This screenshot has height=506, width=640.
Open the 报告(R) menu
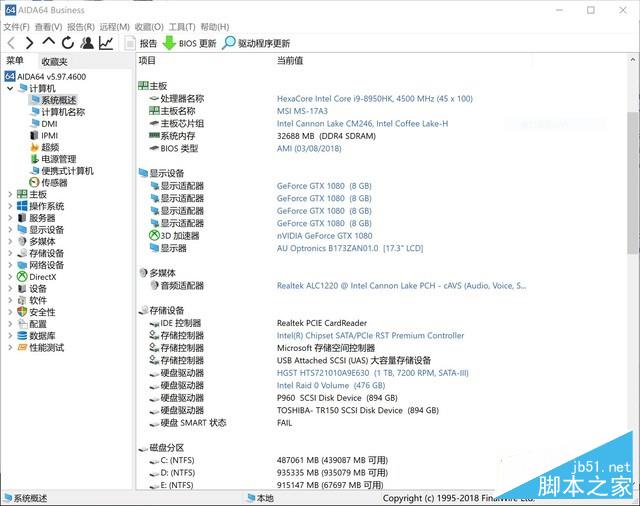pos(81,27)
